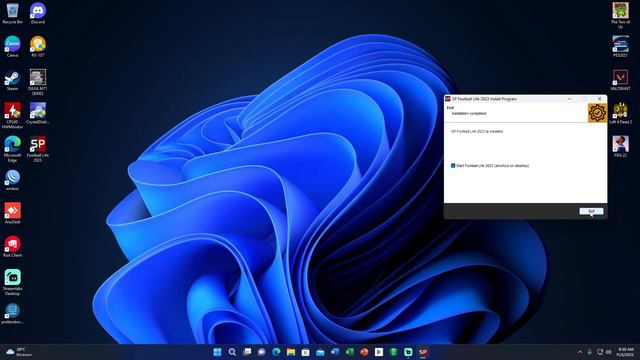Click the gear checkmark logo in installer
The width and height of the screenshot is (640, 360).
point(597,113)
